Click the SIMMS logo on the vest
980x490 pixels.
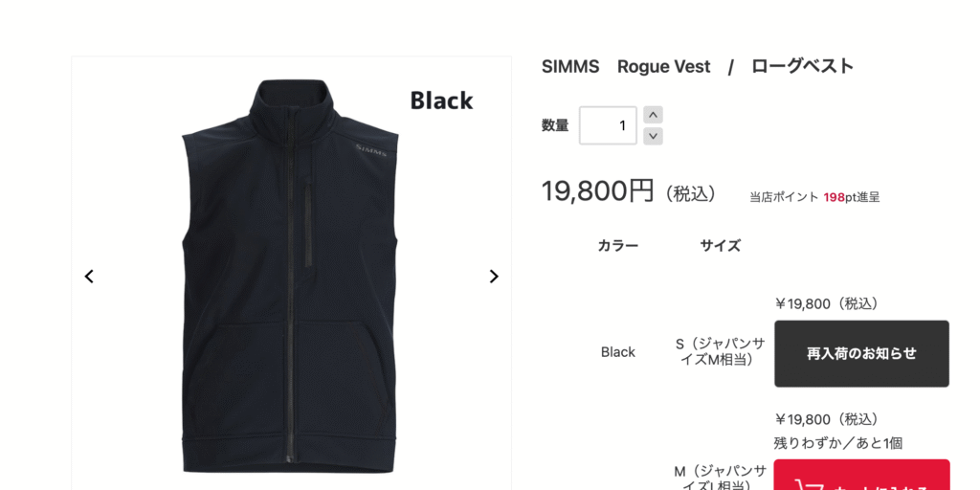[x=370, y=150]
